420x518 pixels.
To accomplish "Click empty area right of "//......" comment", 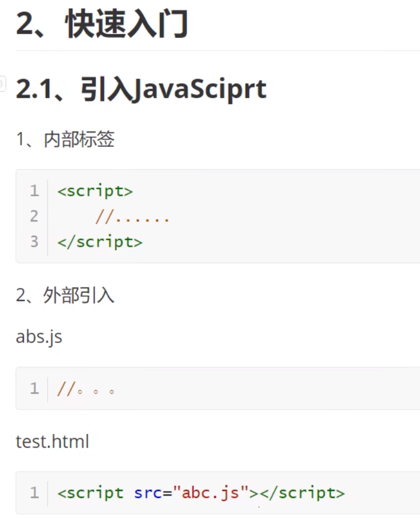I will coord(286,216).
